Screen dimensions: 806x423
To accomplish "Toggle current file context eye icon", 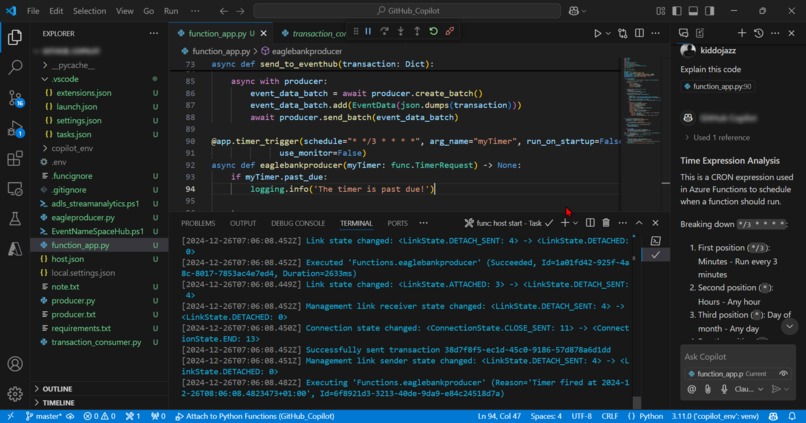I will (x=783, y=374).
